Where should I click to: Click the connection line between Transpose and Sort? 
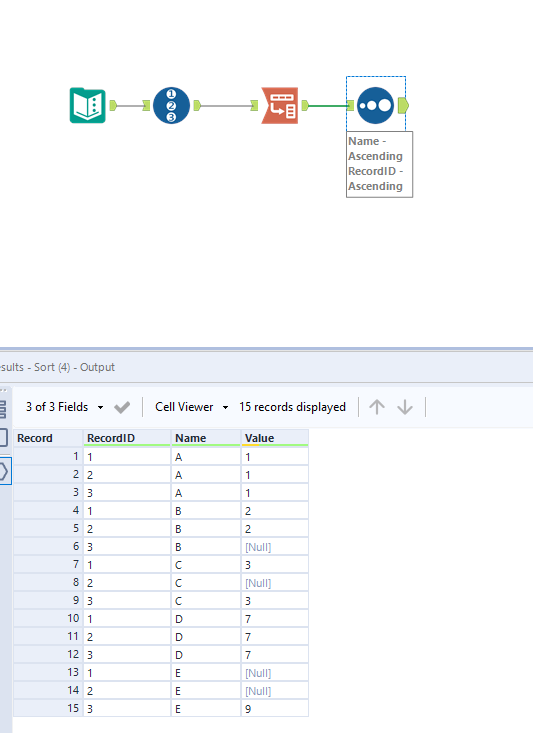click(x=328, y=106)
